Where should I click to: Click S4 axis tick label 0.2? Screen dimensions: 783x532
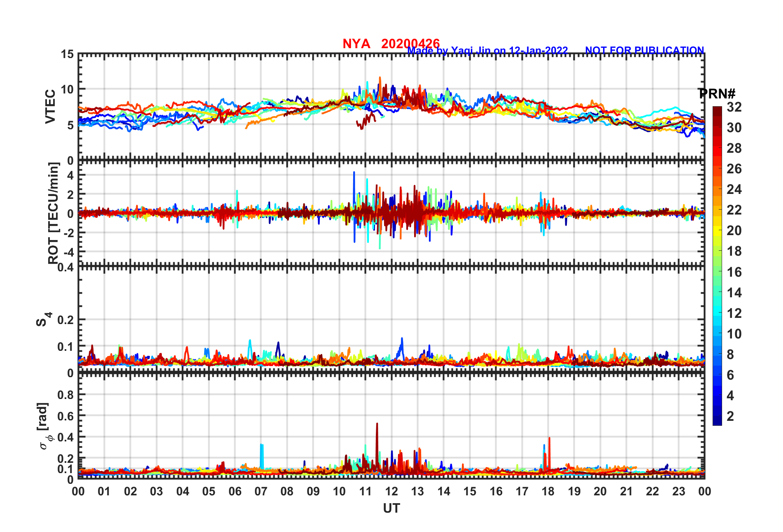(66, 320)
